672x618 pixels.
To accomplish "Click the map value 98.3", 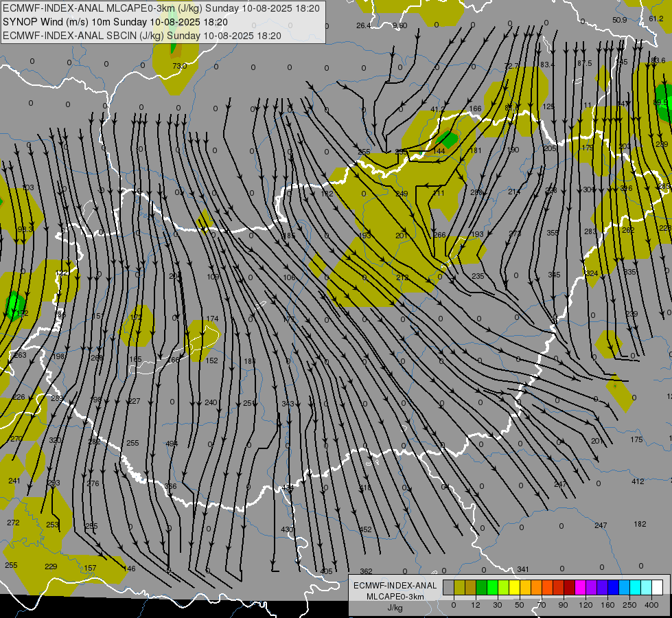I will (25, 229).
